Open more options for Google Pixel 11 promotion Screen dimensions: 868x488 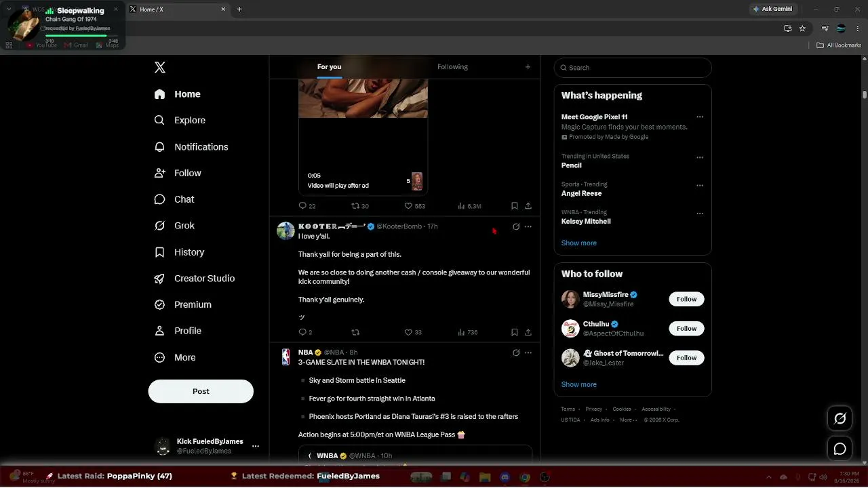click(x=700, y=117)
